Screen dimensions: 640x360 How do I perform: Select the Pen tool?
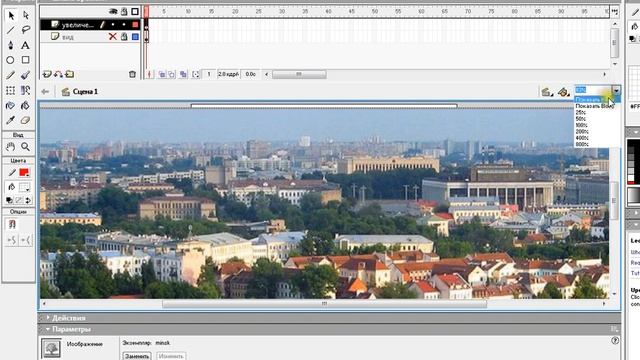tap(11, 45)
